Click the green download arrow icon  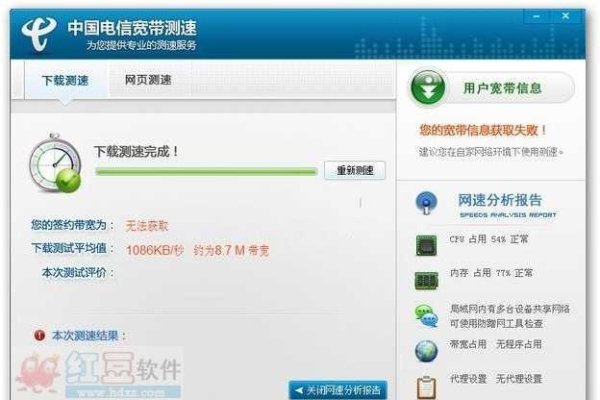[427, 88]
